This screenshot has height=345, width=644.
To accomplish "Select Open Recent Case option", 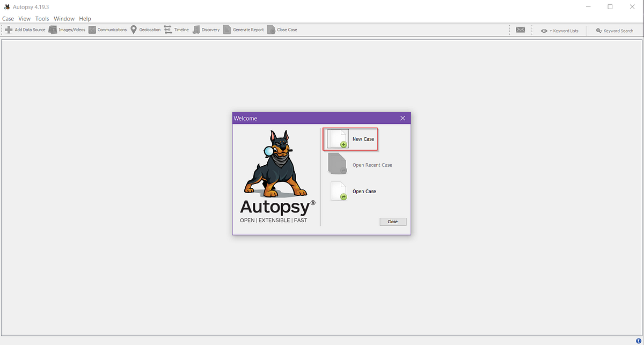I will pyautogui.click(x=360, y=165).
